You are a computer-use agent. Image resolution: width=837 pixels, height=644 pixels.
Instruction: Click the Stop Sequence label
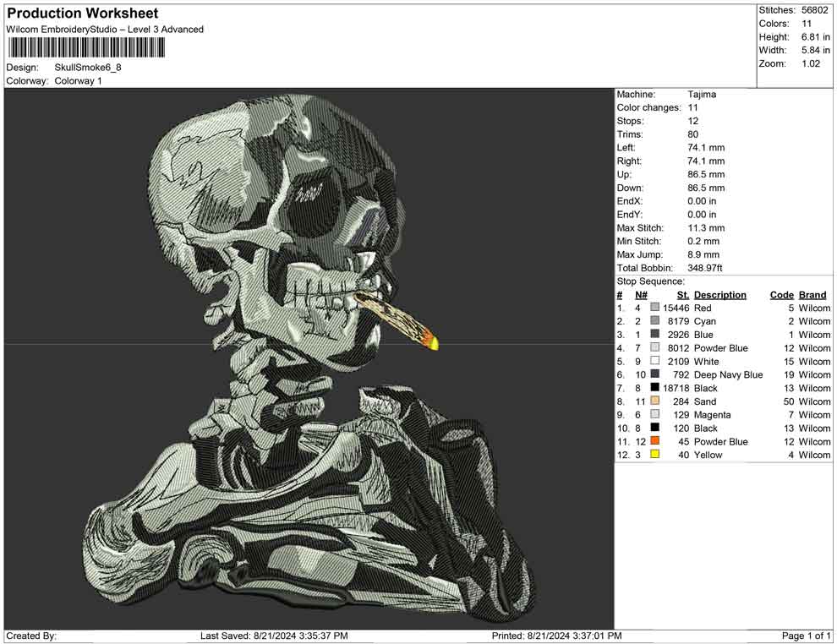pyautogui.click(x=650, y=281)
